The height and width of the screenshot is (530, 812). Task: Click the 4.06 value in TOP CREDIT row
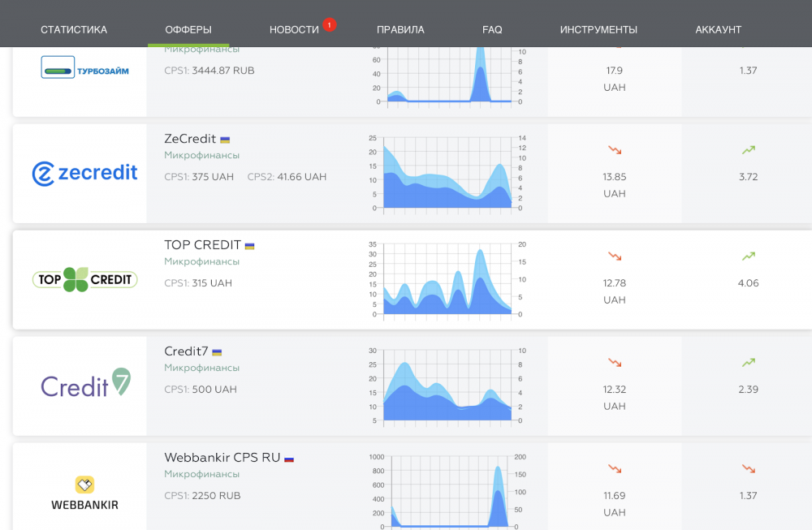749,283
